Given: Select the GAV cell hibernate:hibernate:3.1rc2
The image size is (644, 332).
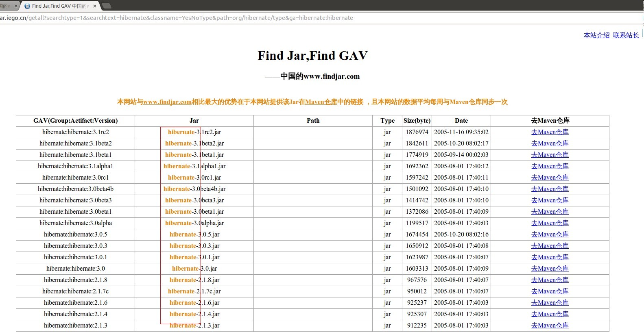Looking at the screenshot, I should (x=76, y=132).
